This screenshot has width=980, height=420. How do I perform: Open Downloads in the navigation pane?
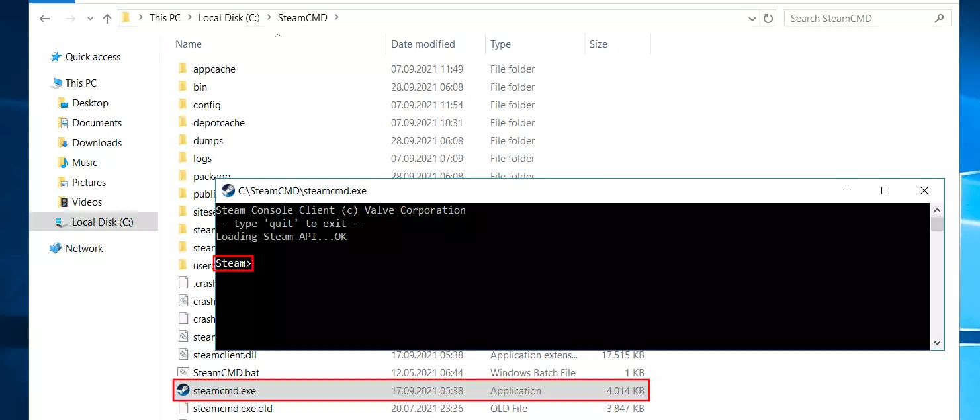point(97,143)
